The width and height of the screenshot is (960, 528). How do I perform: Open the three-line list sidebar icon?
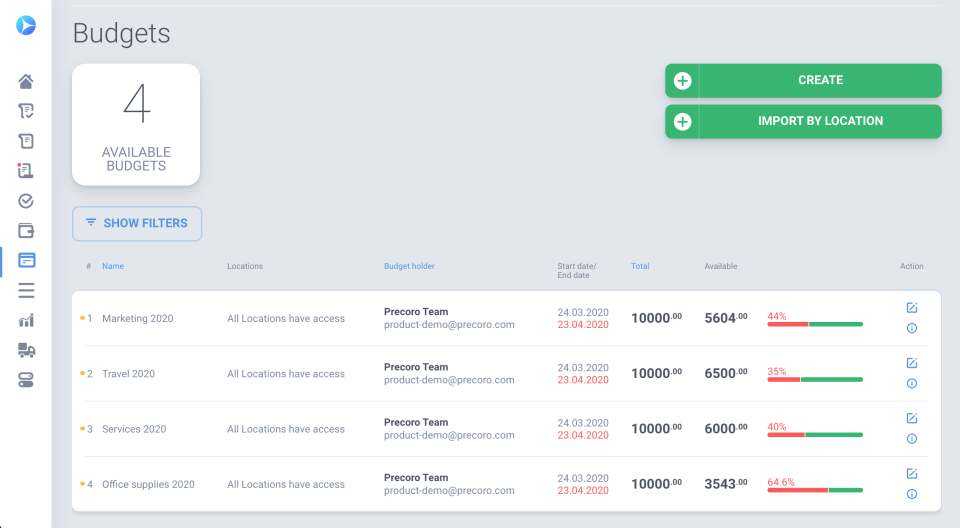coord(26,290)
